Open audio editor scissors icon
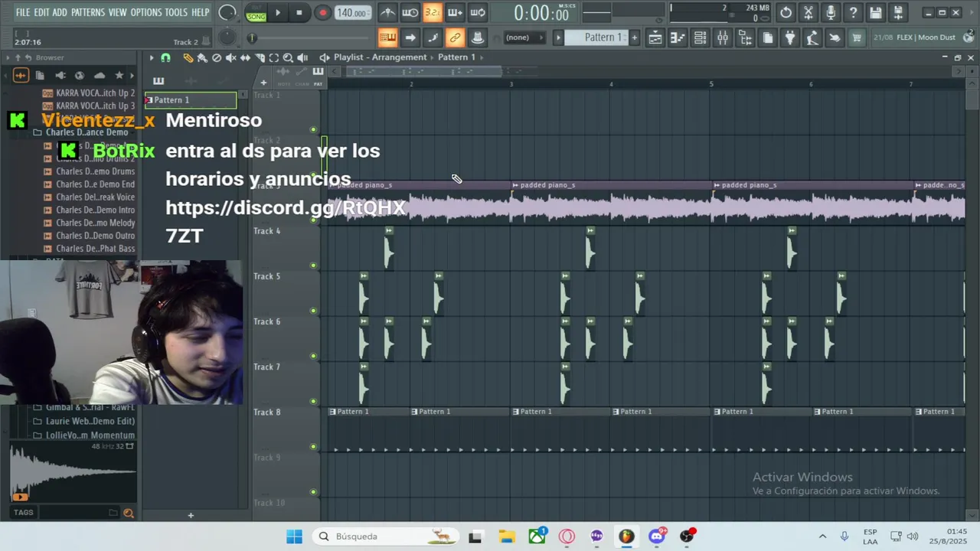 (808, 12)
